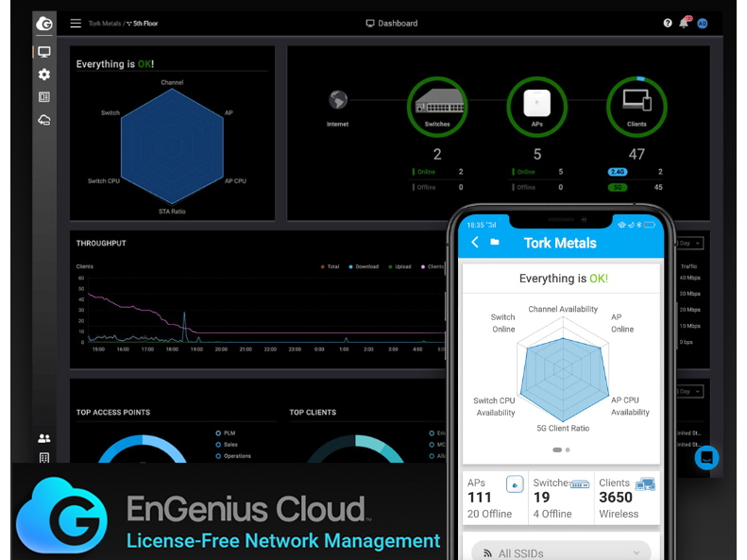Tap the first page dot on phone
747x560 pixels.
[557, 450]
